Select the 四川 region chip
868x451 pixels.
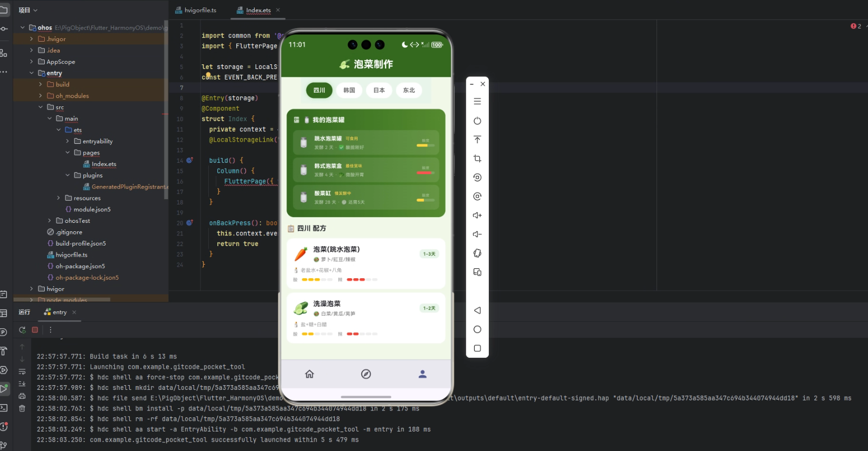[319, 90]
